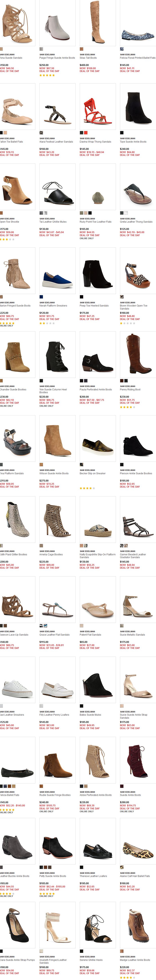Select the navy swatch under Nerah Flatform Sneakers
Screen dimensions: 156x980
tap(41, 297)
